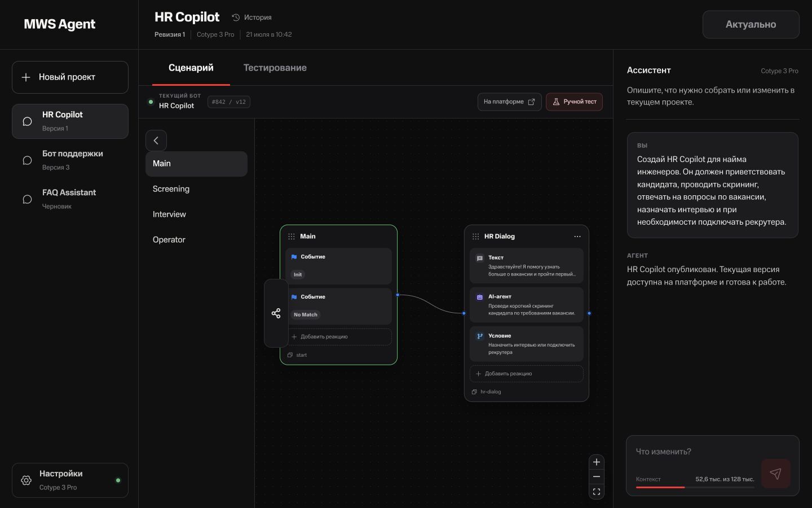The width and height of the screenshot is (812, 508).
Task: Fit canvas to screen icon
Action: click(597, 492)
